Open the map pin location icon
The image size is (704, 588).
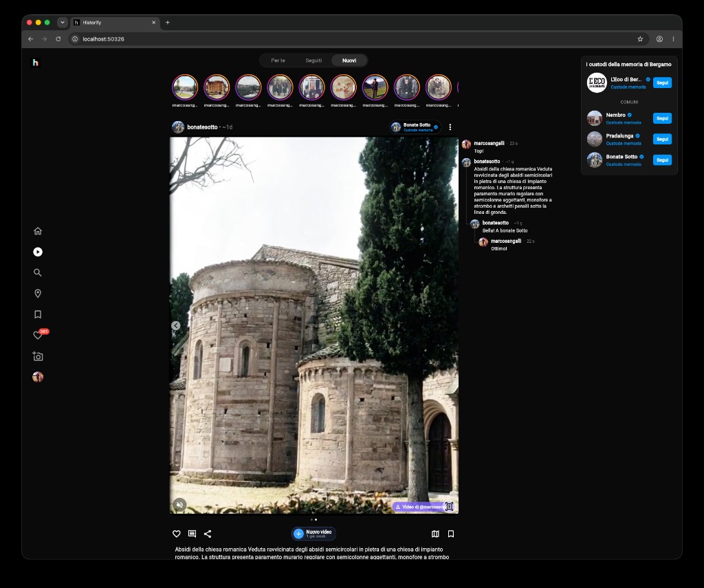38,294
